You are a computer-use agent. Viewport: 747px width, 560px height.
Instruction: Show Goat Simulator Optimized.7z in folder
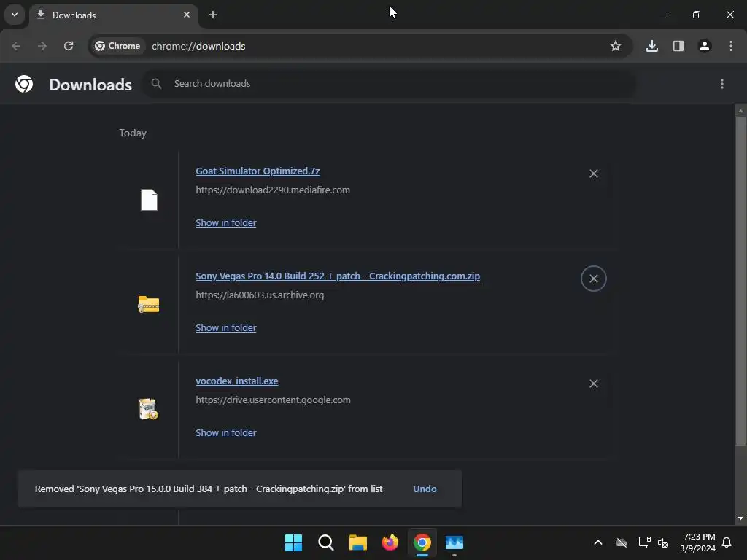(x=226, y=223)
